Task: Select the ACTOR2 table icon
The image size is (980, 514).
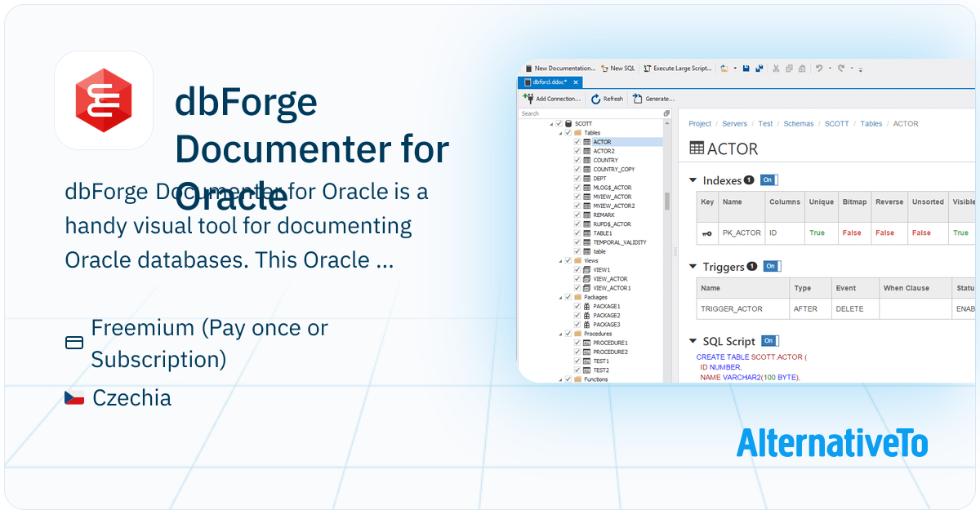Action: 586,151
